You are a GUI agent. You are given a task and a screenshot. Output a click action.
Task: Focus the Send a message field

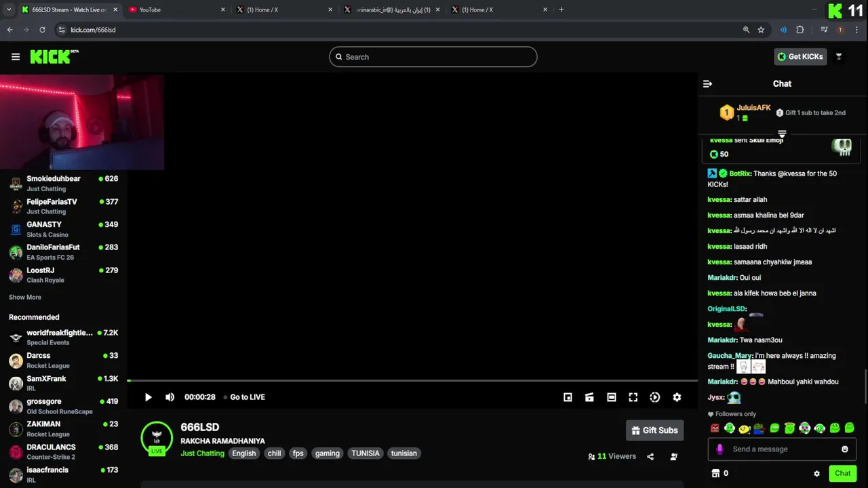(x=782, y=449)
